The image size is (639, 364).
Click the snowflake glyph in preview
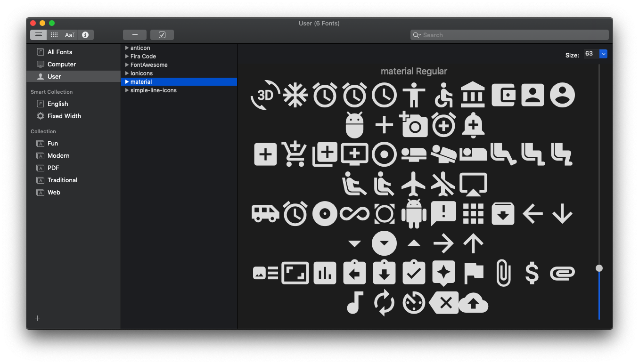point(295,95)
